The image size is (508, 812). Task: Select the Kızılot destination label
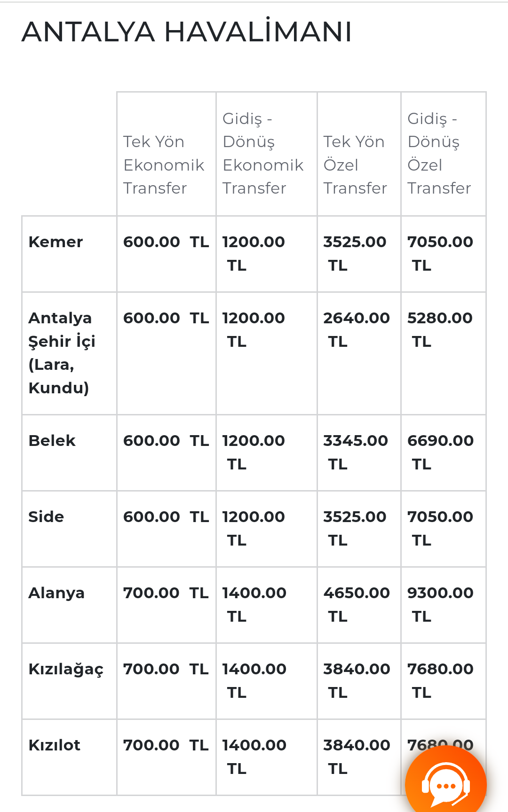54,745
